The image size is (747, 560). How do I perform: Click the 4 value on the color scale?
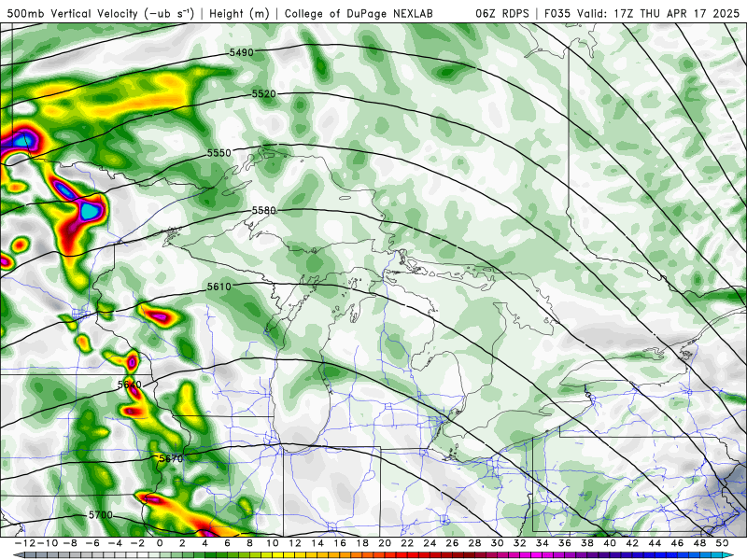coord(204,543)
